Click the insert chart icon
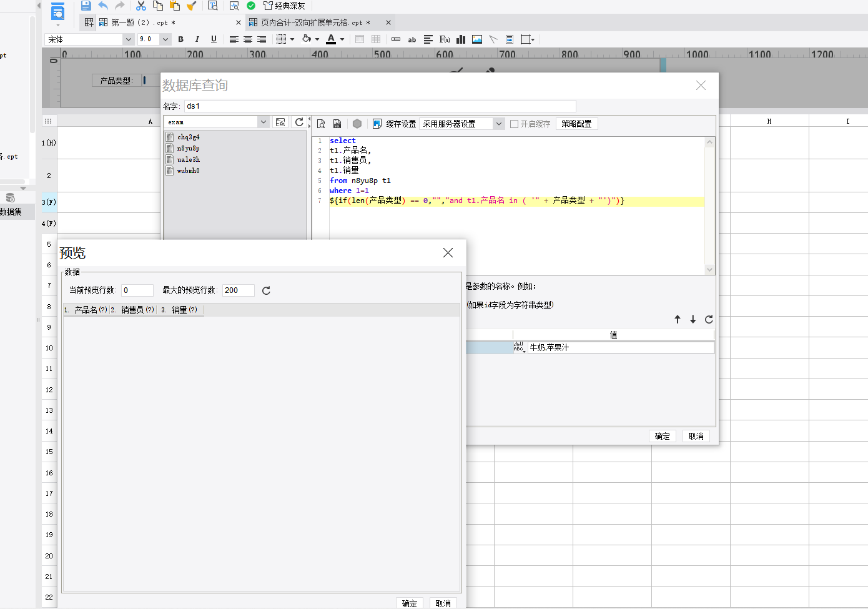The width and height of the screenshot is (868, 609). click(461, 39)
